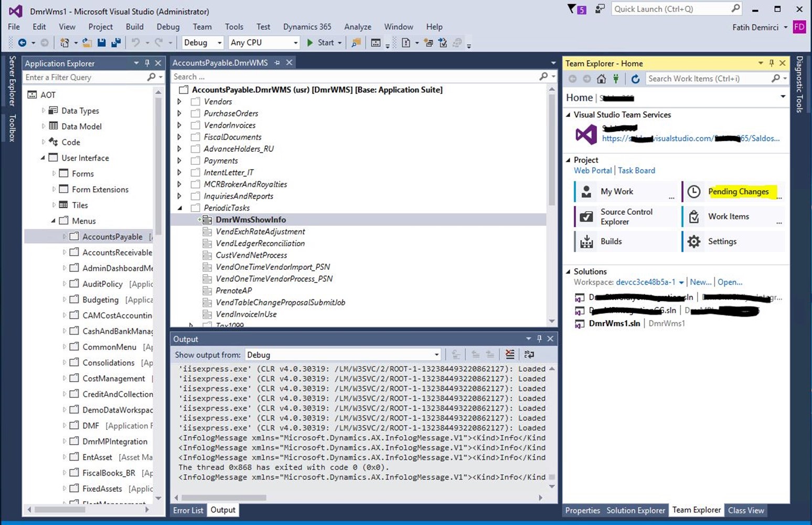This screenshot has height=525, width=812.
Task: Save the current file with the floppy icon
Action: [102, 43]
